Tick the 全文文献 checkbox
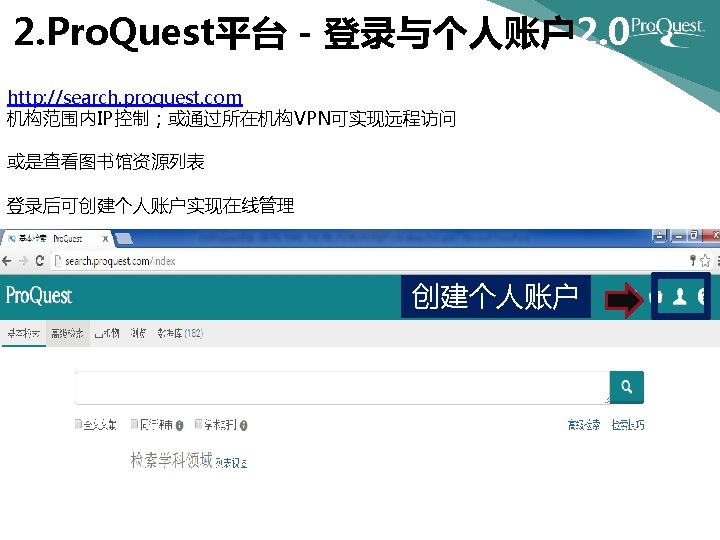 click(79, 424)
